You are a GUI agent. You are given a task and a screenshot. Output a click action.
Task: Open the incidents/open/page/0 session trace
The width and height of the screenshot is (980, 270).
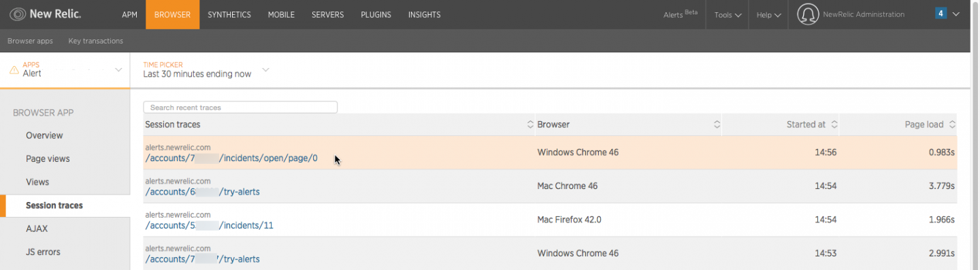click(x=231, y=158)
